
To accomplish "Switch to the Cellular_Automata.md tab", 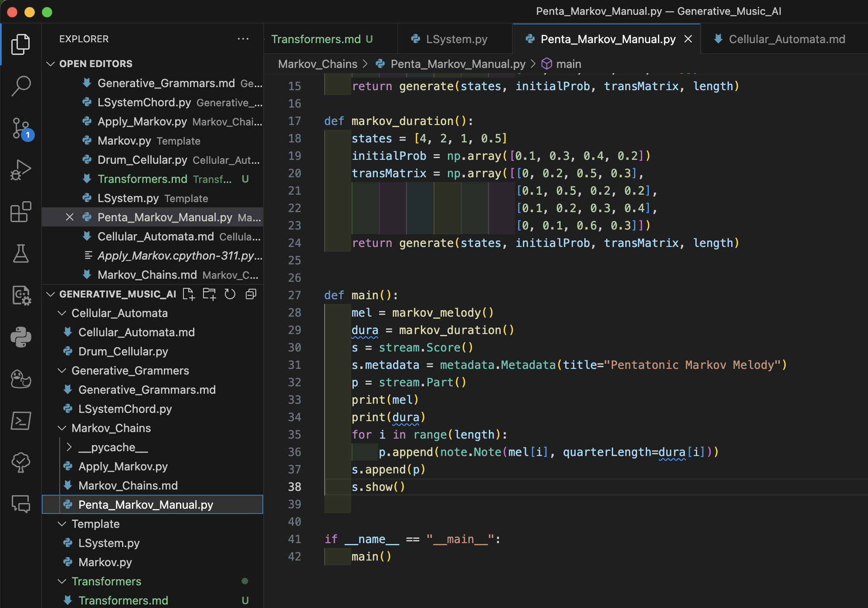I will click(x=784, y=39).
